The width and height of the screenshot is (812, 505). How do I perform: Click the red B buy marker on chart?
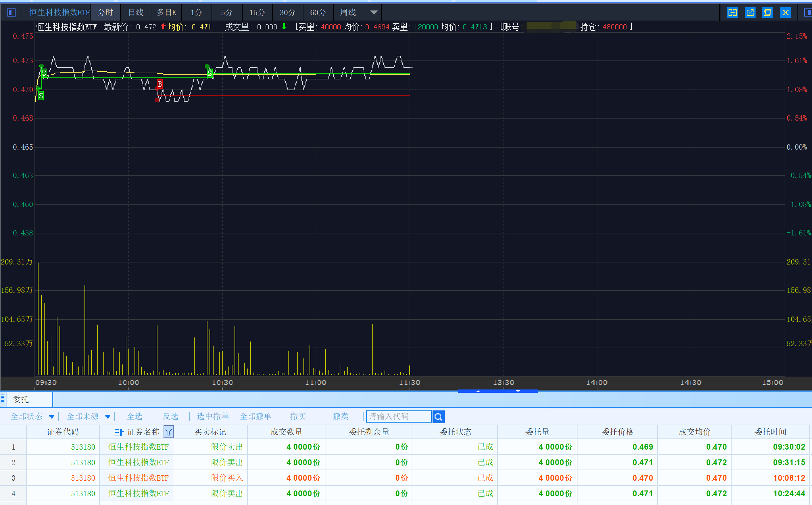point(160,84)
